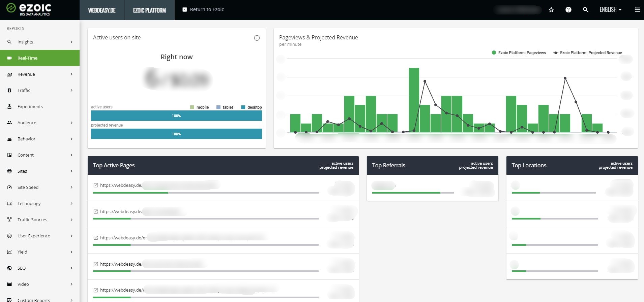Click the desktop legend color swatch
This screenshot has height=302, width=644.
pos(243,107)
